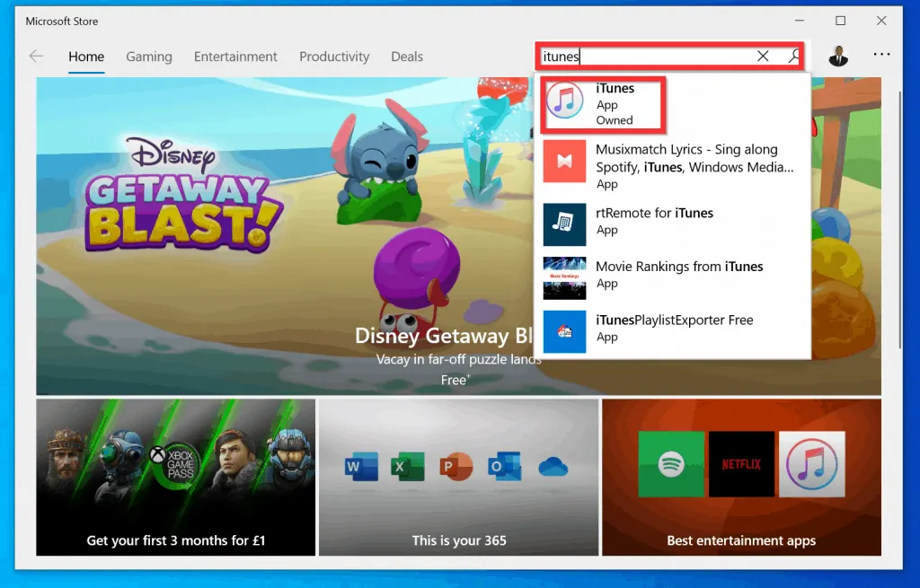The height and width of the screenshot is (588, 920).
Task: Click the Netflix tile icon
Action: pyautogui.click(x=741, y=464)
